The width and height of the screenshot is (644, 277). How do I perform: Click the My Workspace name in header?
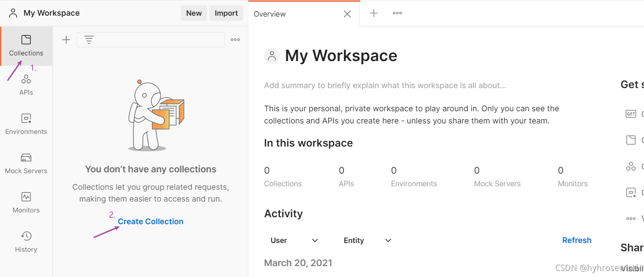[x=51, y=13]
